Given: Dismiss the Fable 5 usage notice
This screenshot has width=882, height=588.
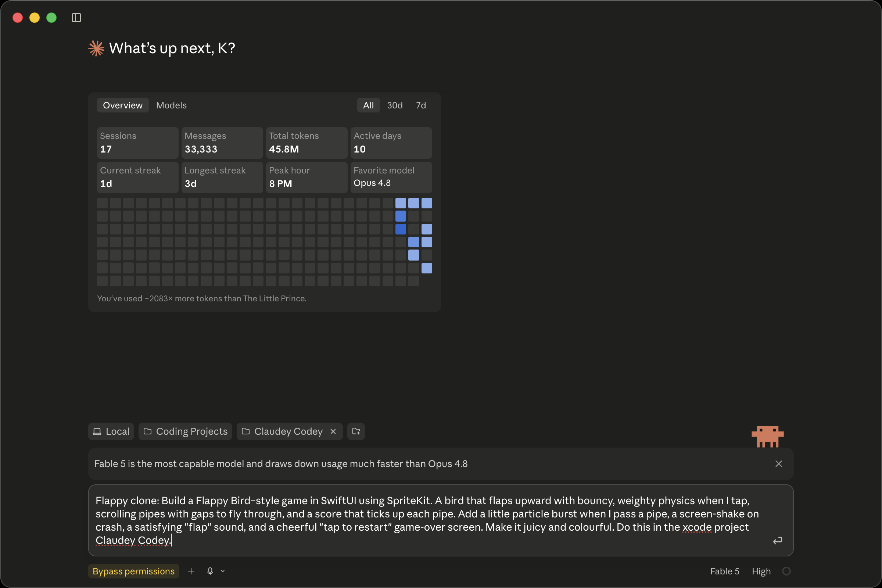Looking at the screenshot, I should tap(778, 464).
